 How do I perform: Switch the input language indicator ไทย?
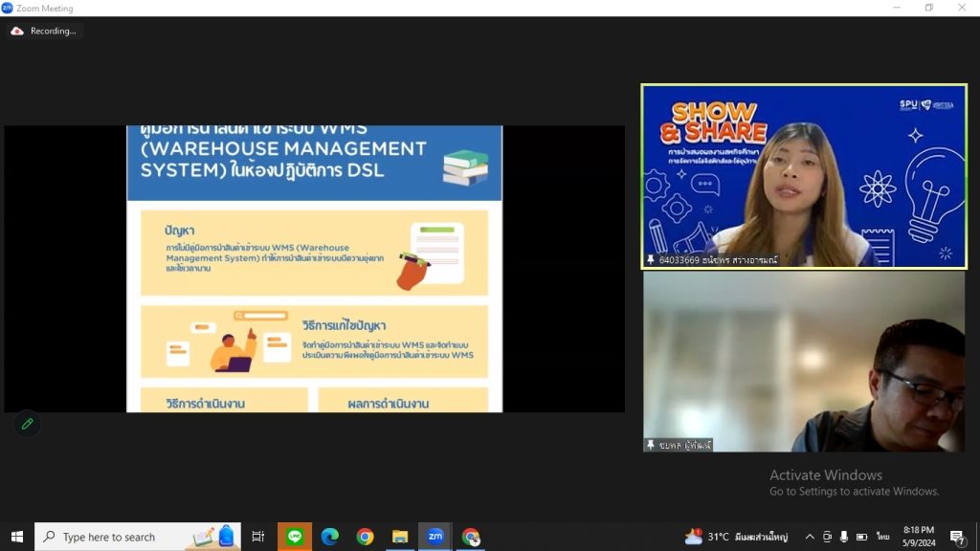[882, 537]
